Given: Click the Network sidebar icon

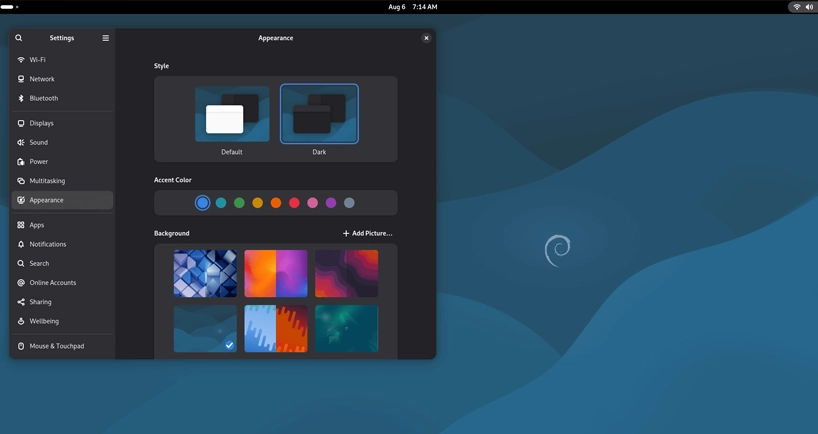Looking at the screenshot, I should point(21,79).
